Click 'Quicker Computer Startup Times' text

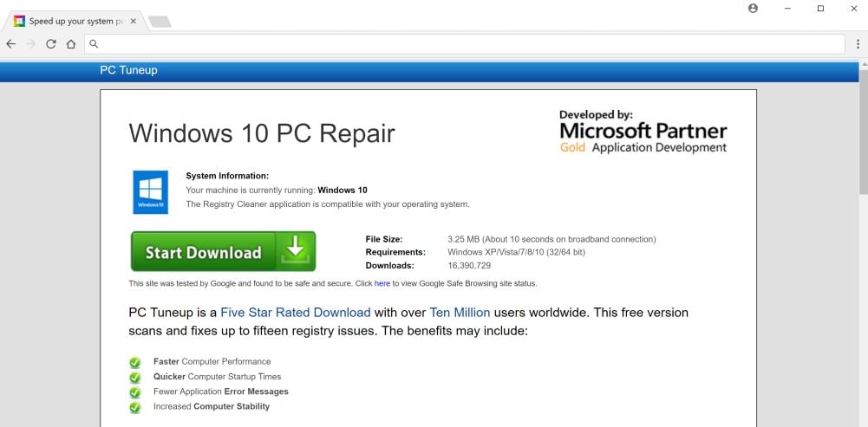pyautogui.click(x=217, y=377)
